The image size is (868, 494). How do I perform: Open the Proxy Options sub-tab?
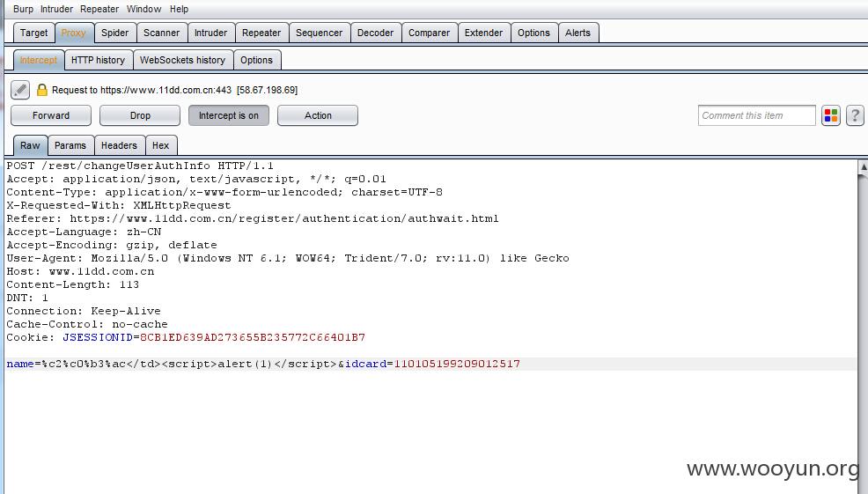(x=256, y=60)
